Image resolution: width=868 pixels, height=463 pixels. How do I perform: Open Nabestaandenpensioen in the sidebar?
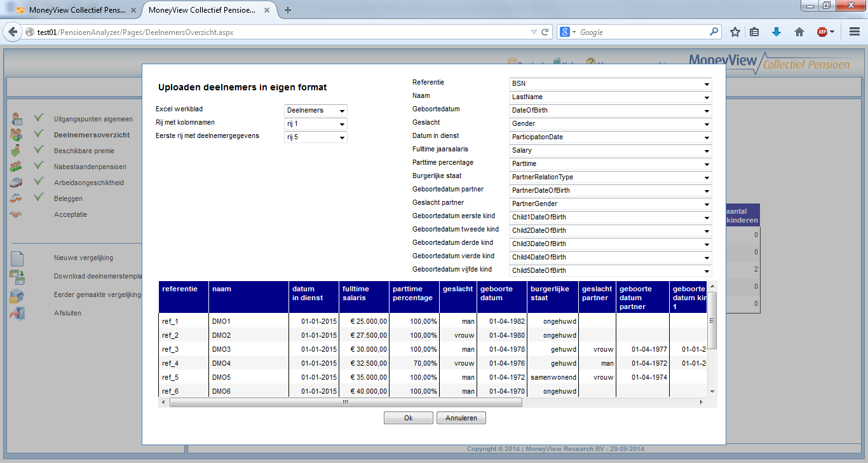click(x=90, y=167)
